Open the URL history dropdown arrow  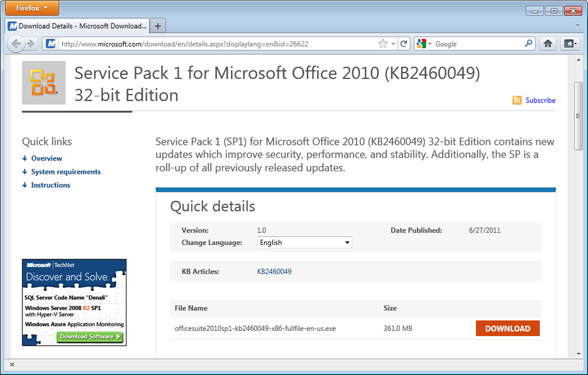coord(393,44)
